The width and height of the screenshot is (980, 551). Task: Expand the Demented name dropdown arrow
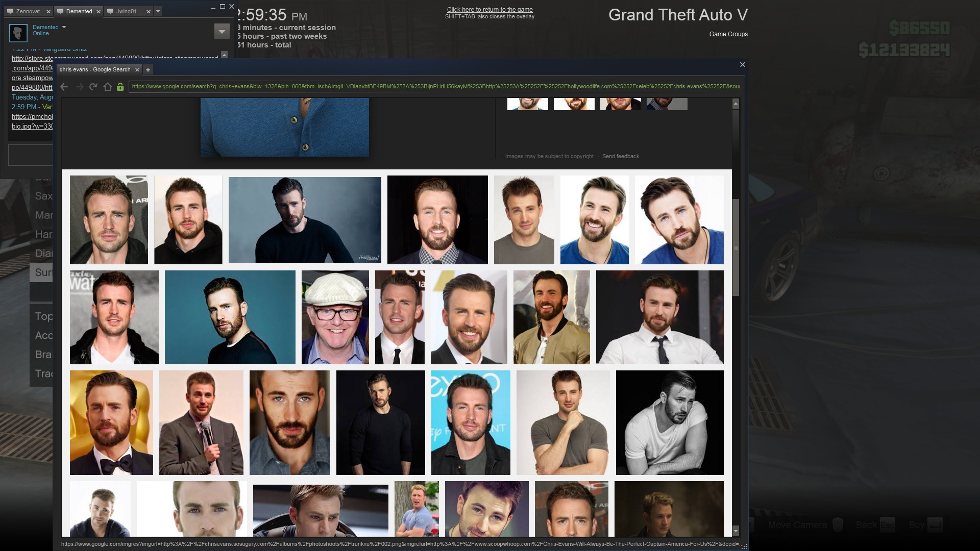64,27
